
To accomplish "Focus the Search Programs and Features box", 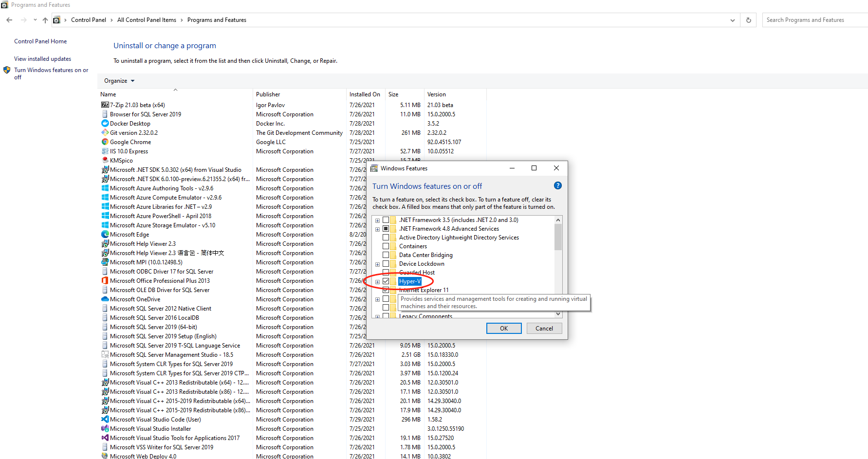I will pos(814,20).
